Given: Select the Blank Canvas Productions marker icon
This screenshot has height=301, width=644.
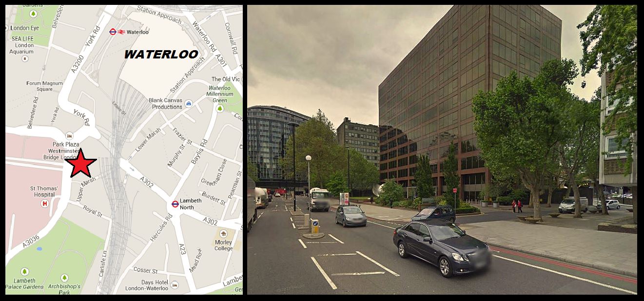Looking at the screenshot, I should [189, 103].
